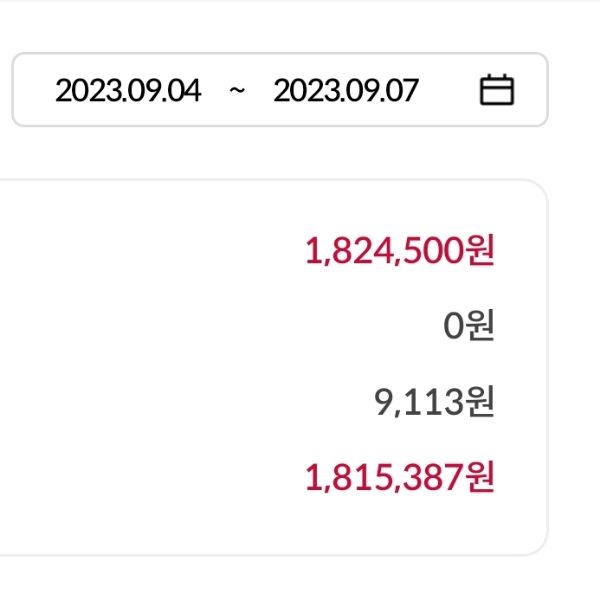Click the tilde separator between the dates
600x600 pixels.
[237, 91]
